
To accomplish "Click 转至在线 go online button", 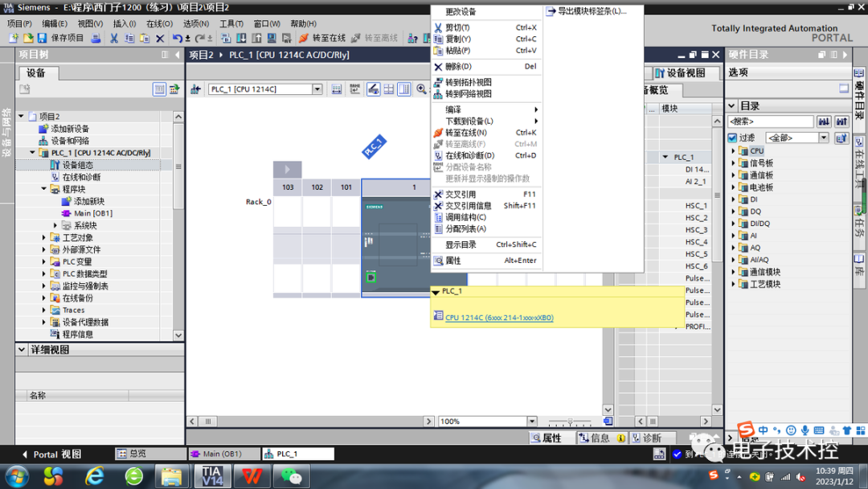I will [x=321, y=39].
